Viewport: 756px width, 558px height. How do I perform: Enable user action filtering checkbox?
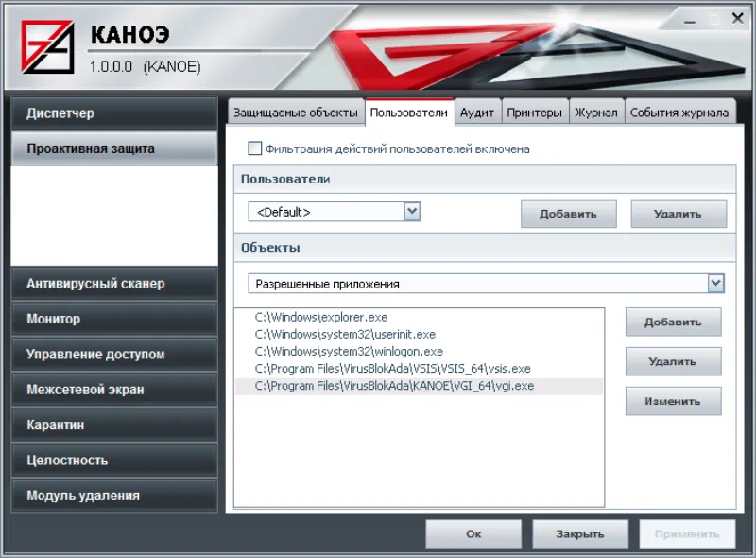(254, 148)
